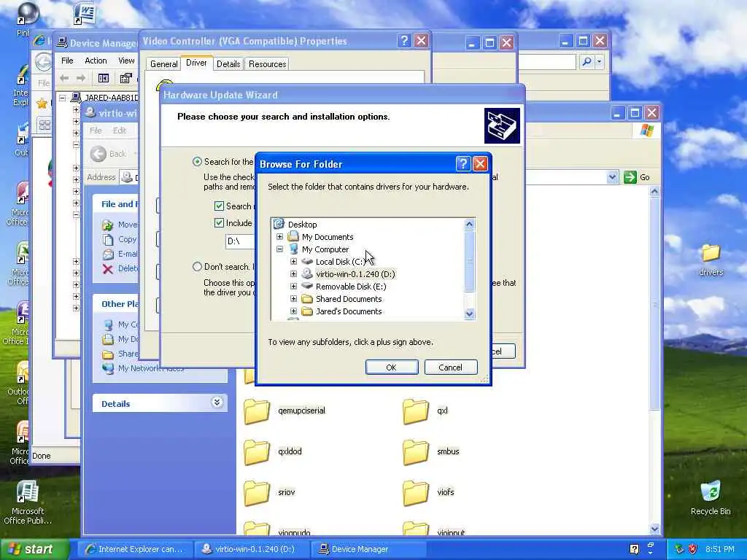
Task: Open the qxl folder
Action: click(x=425, y=411)
